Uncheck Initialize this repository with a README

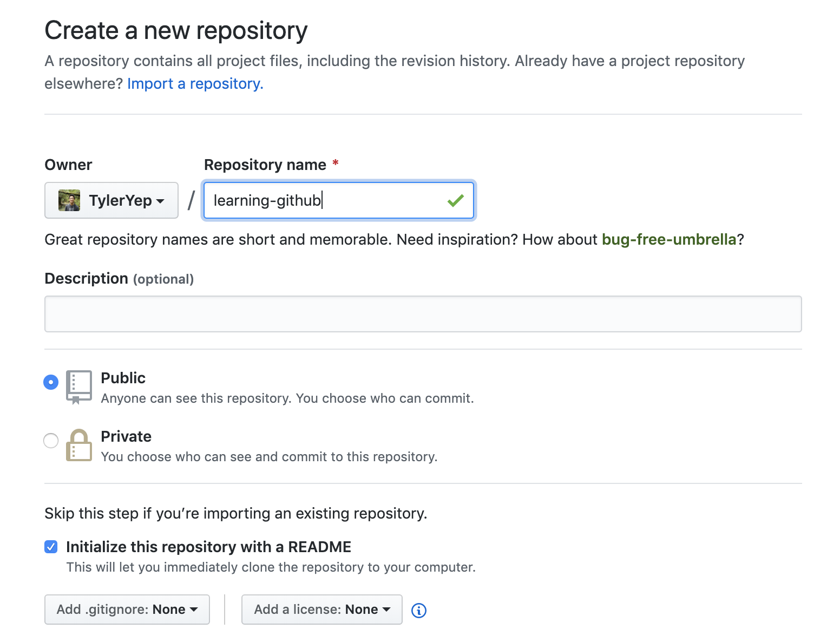(51, 547)
